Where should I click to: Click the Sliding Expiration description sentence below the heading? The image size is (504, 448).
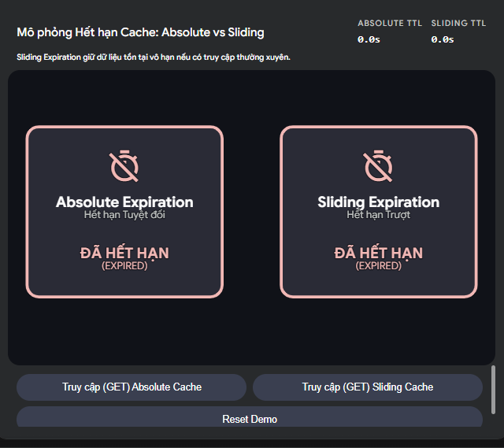154,57
